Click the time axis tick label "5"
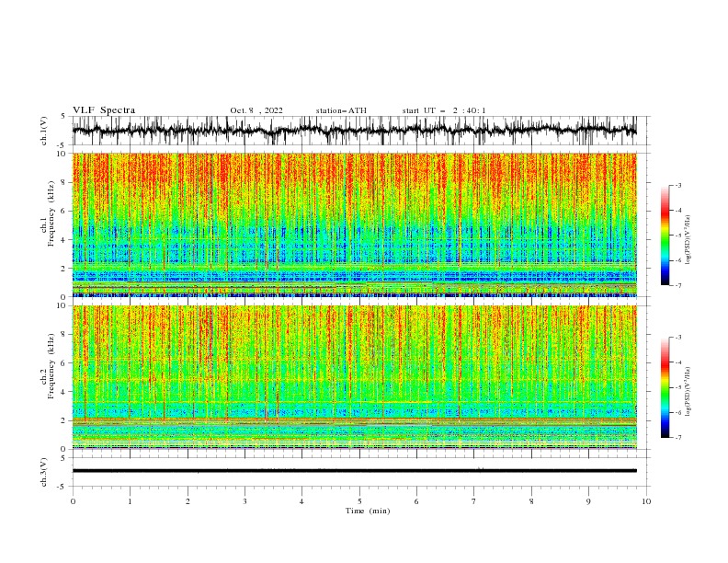 click(359, 501)
